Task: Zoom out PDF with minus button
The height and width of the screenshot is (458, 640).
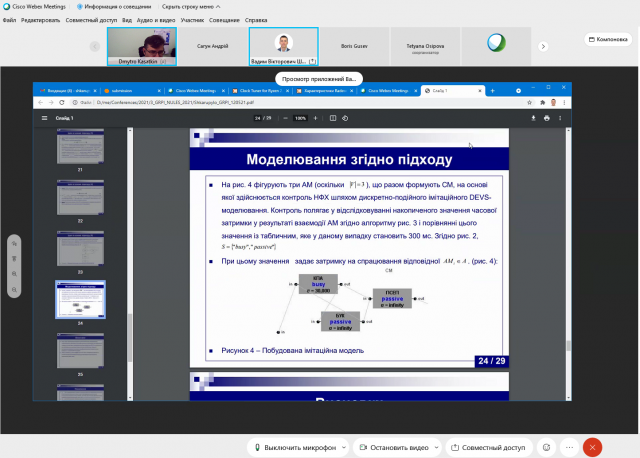Action: pos(285,118)
